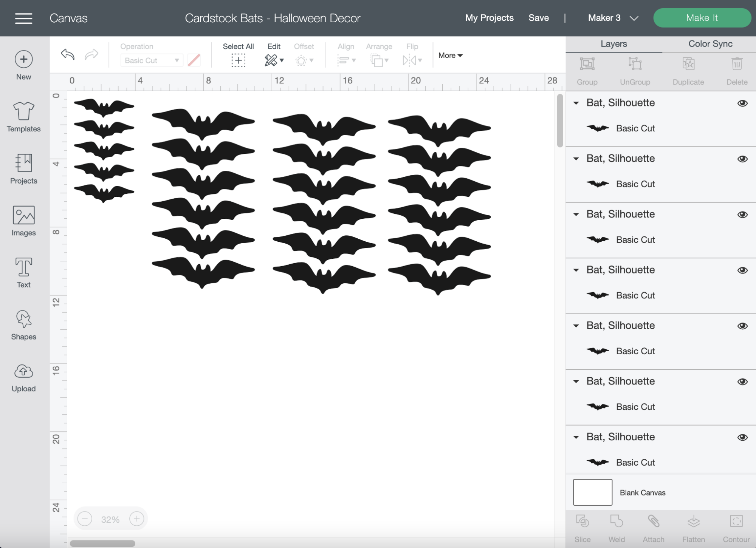Click the Upload cloud icon
Image resolution: width=756 pixels, height=548 pixels.
tap(23, 371)
